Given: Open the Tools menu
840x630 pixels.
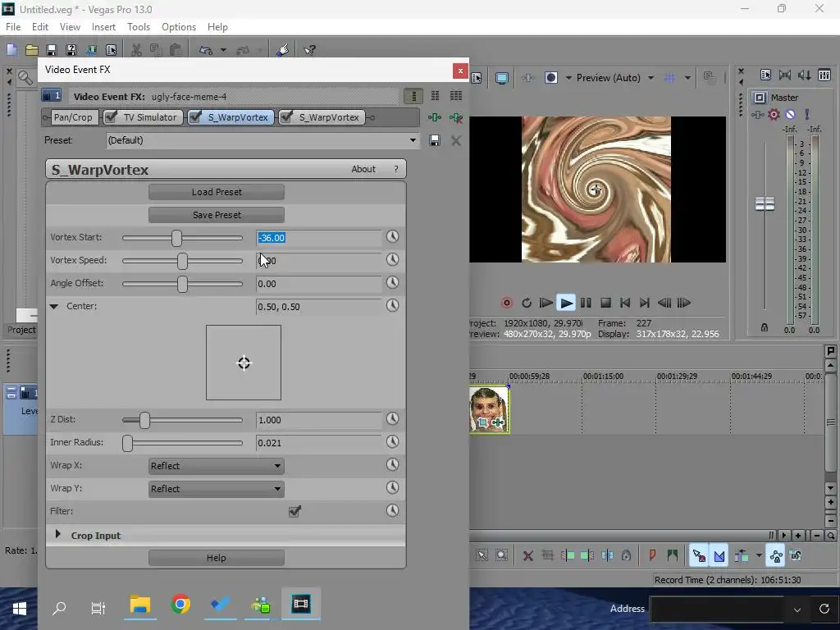Looking at the screenshot, I should click(138, 27).
